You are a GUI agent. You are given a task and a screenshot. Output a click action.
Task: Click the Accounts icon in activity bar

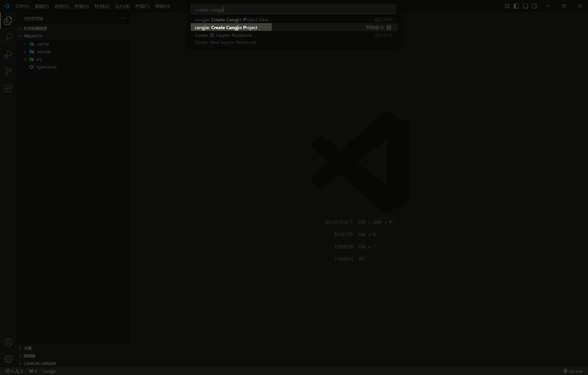8,342
